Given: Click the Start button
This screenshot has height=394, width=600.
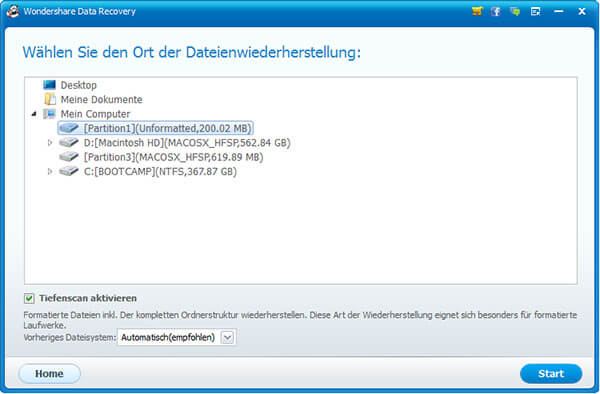Looking at the screenshot, I should (x=551, y=373).
